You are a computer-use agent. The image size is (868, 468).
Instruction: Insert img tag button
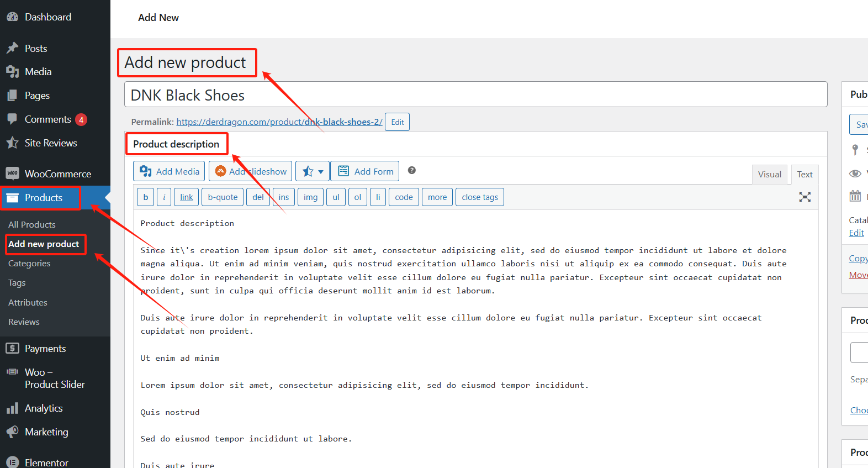pos(311,197)
